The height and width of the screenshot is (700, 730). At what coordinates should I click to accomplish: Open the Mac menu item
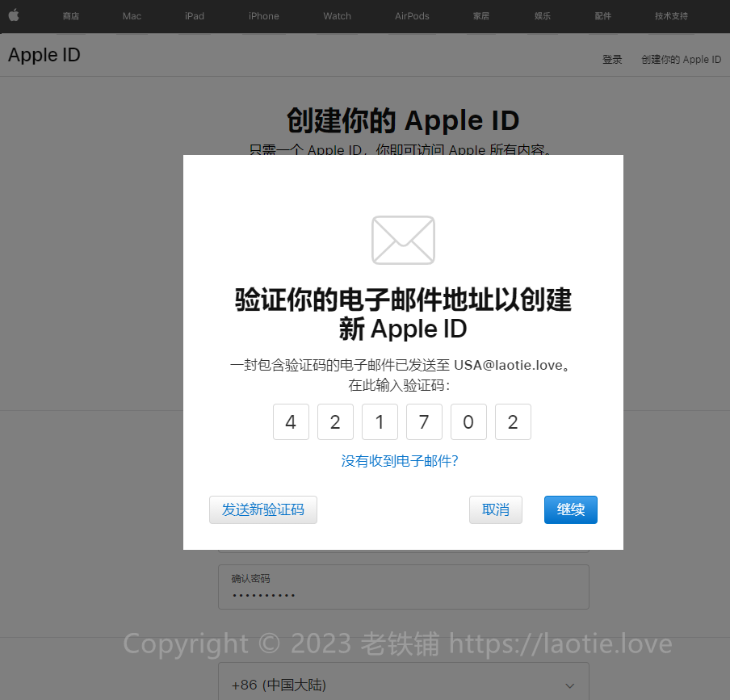[132, 16]
